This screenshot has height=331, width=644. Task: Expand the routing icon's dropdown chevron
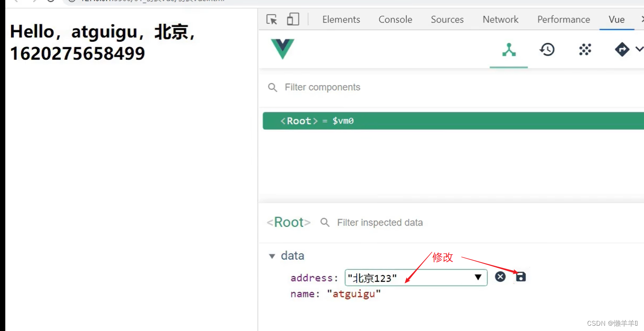point(639,49)
